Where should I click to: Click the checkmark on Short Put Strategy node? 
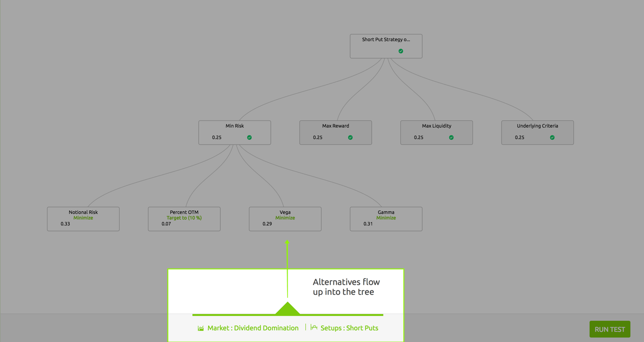[x=401, y=50]
